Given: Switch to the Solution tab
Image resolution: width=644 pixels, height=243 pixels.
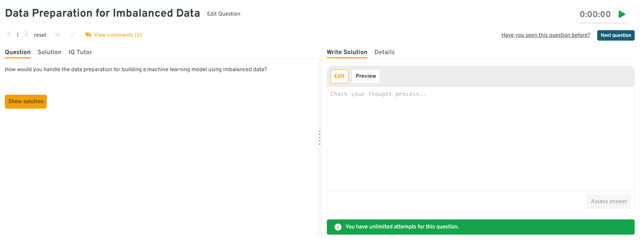Looking at the screenshot, I should pos(50,52).
